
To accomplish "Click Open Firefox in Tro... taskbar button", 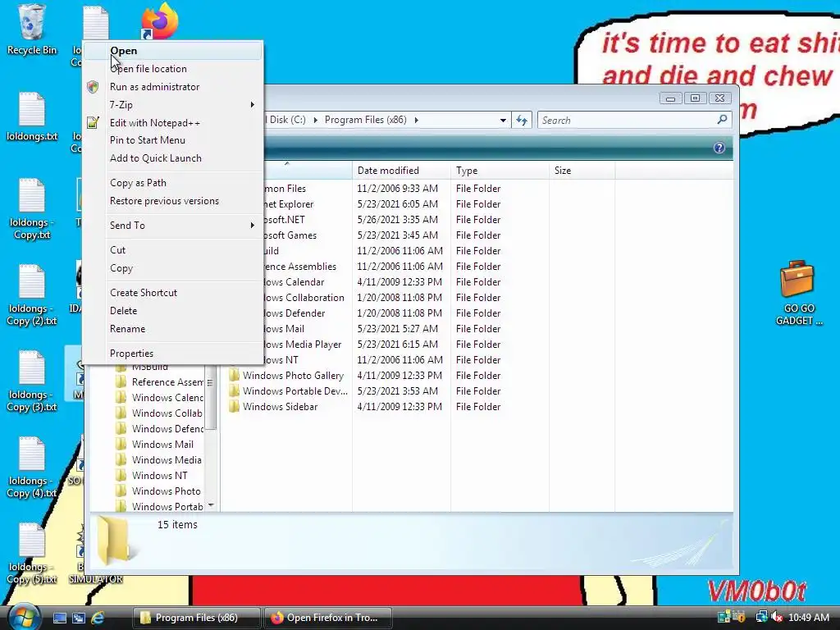I will click(328, 618).
